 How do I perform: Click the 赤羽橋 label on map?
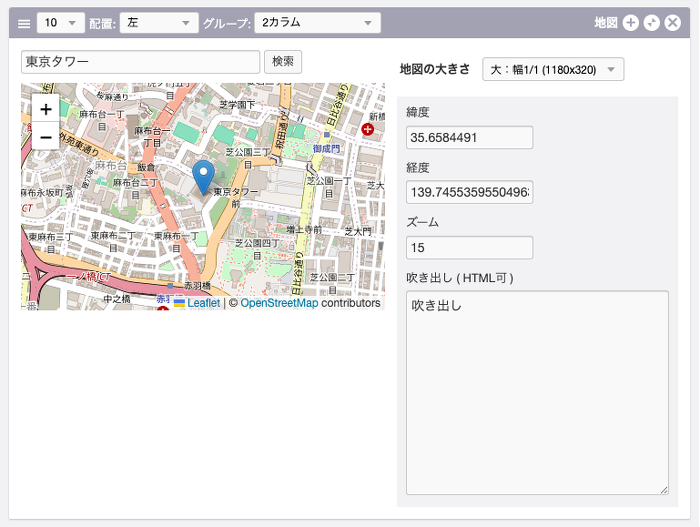[x=197, y=285]
